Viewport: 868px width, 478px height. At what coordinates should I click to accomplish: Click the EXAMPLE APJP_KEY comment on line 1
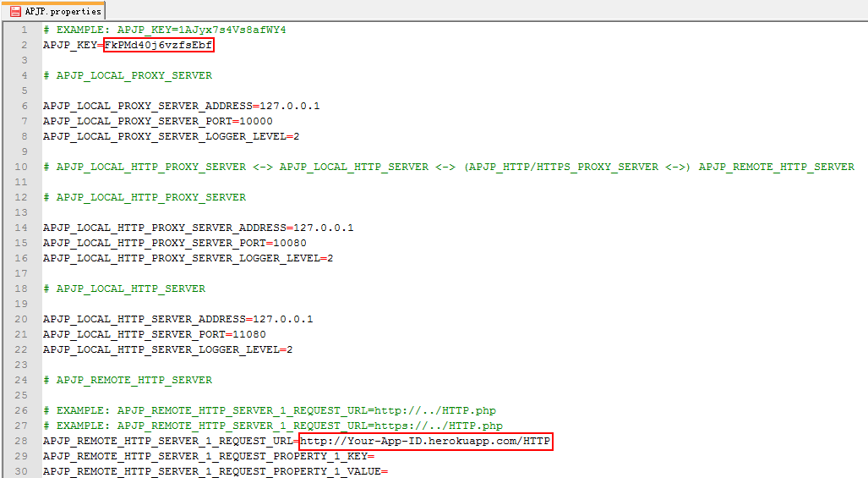165,30
